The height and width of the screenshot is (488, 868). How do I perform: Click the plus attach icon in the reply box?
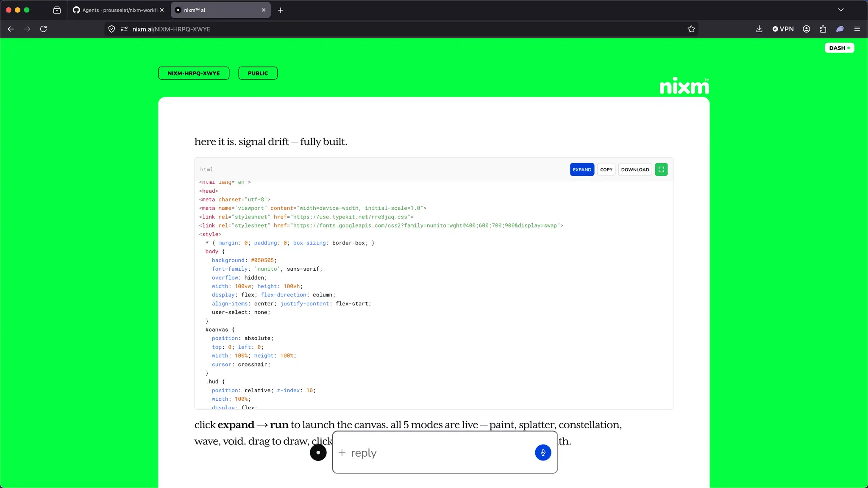(x=342, y=452)
